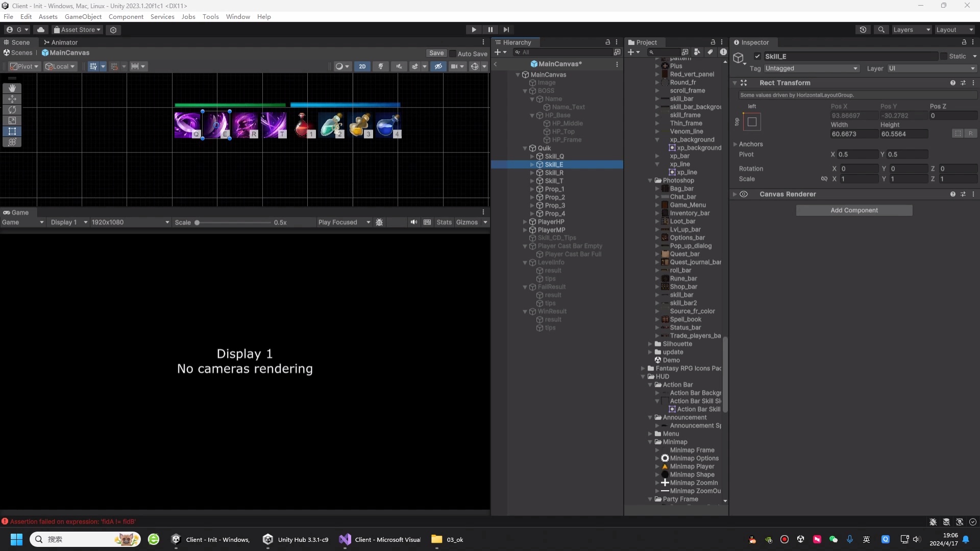This screenshot has width=980, height=551.
Task: Click the Pause button in the toolbar
Action: [490, 30]
